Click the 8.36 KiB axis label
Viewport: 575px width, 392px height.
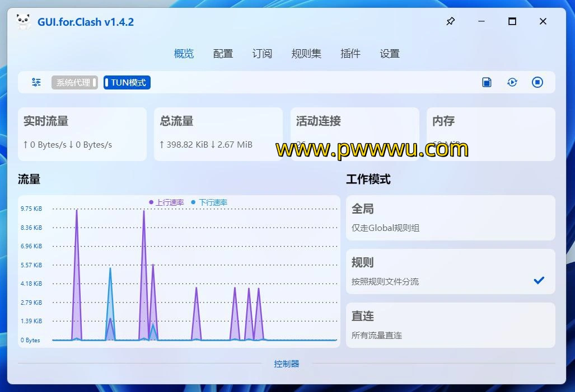31,228
